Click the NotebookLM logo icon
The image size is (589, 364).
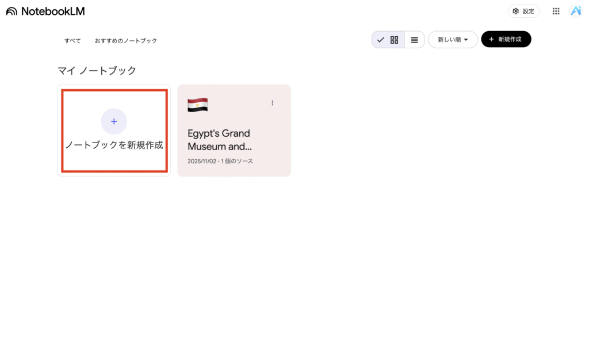pos(12,11)
